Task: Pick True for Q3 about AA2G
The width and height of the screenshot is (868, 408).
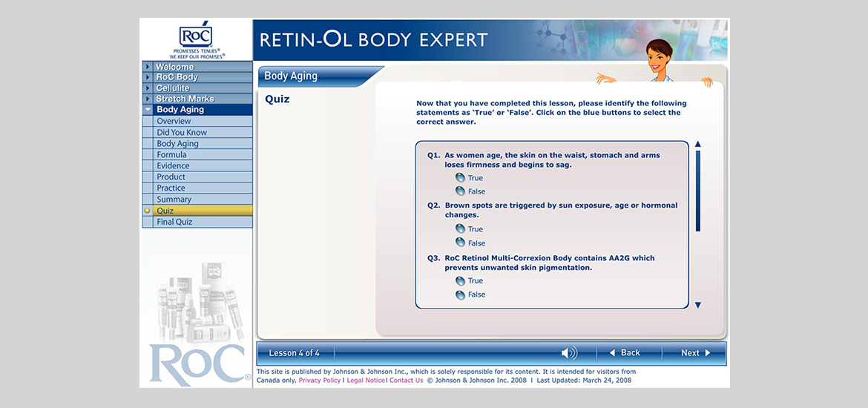Action: coord(461,281)
